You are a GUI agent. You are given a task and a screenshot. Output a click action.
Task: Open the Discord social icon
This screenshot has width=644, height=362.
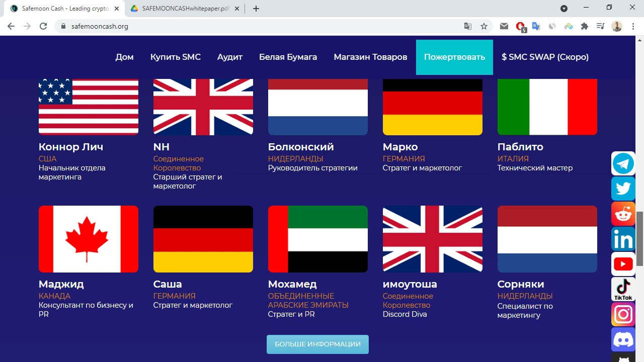pyautogui.click(x=623, y=339)
